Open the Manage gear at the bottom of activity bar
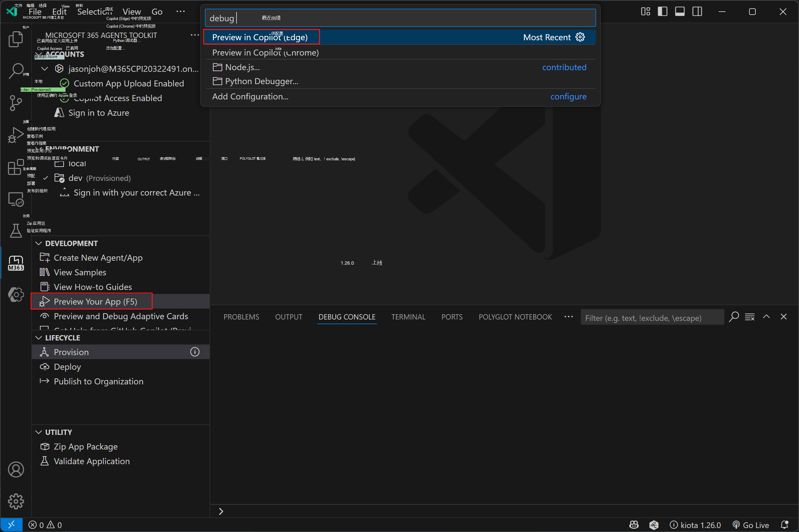Image resolution: width=799 pixels, height=532 pixels. pyautogui.click(x=16, y=501)
